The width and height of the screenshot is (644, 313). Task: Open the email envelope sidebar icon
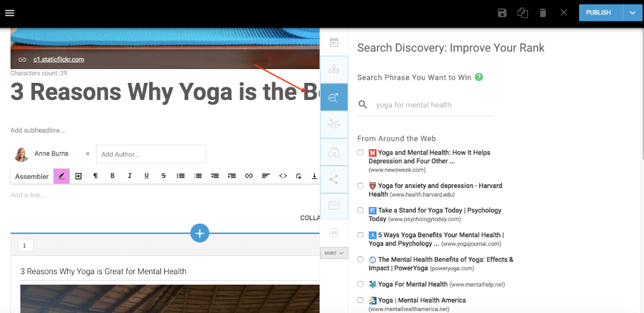pyautogui.click(x=334, y=206)
